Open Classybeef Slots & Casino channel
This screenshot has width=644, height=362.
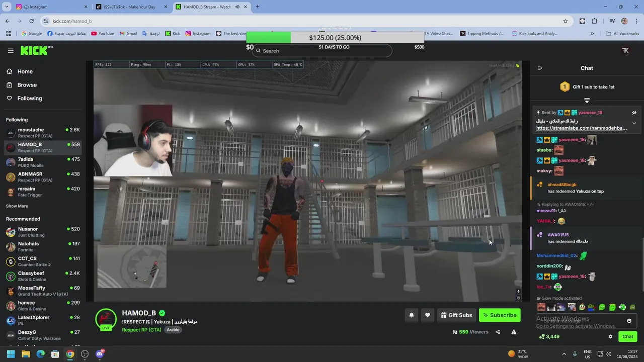click(43, 276)
